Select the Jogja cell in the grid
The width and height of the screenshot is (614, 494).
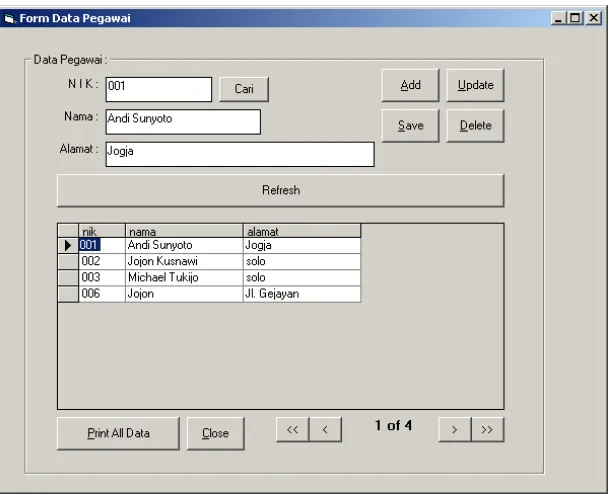click(x=302, y=245)
